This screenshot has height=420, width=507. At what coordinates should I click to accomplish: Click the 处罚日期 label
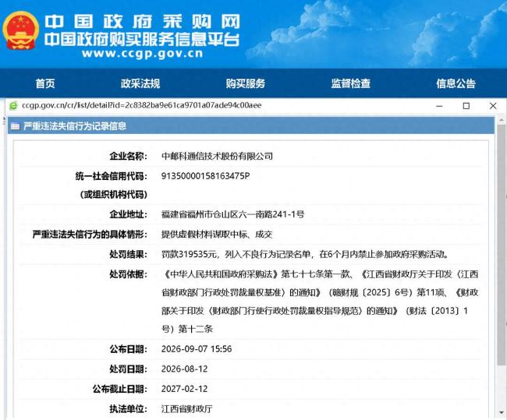tap(129, 369)
